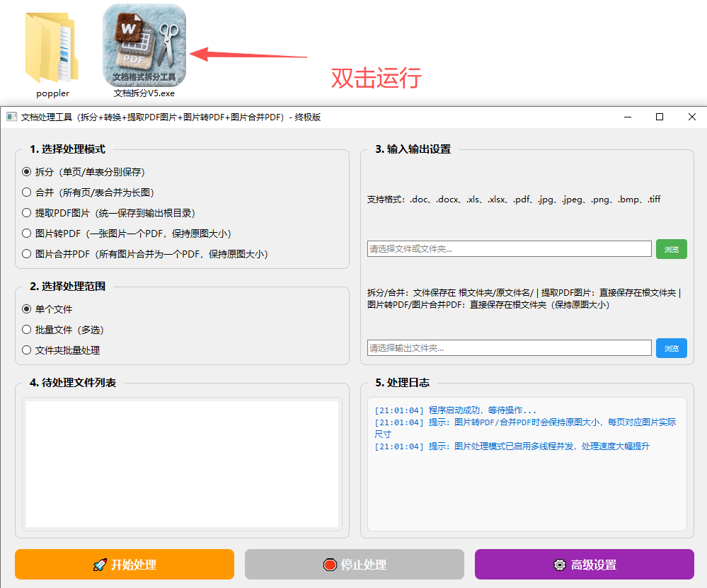Click the output folder path field
This screenshot has width=707, height=588.
pos(509,348)
